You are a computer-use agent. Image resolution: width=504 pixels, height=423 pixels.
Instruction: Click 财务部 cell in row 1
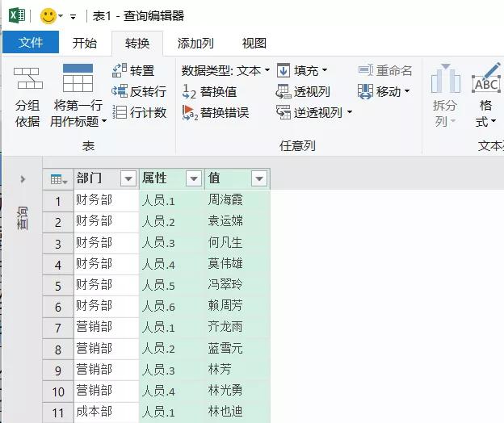(x=107, y=200)
